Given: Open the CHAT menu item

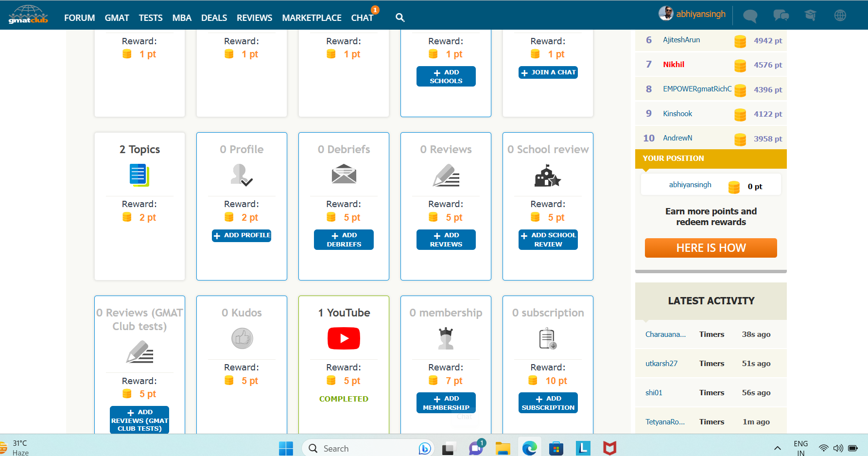Looking at the screenshot, I should tap(362, 18).
